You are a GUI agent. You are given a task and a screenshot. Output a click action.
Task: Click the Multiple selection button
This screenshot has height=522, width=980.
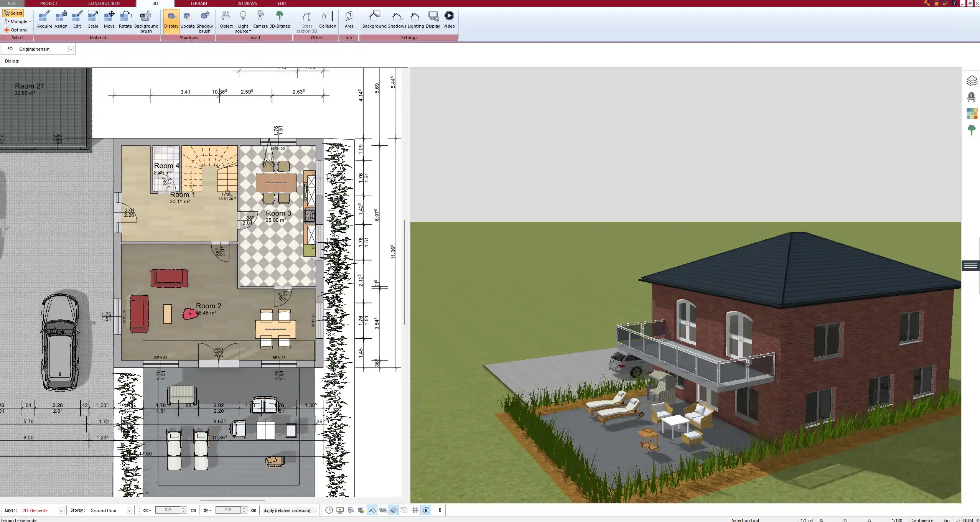click(x=17, y=21)
